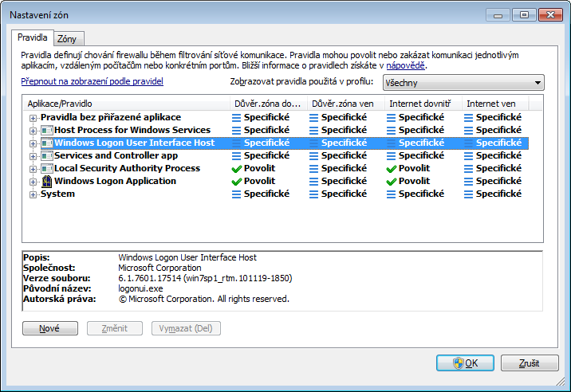
Task: Sort by Aplikace/Pravidlo column header
Action: point(126,104)
